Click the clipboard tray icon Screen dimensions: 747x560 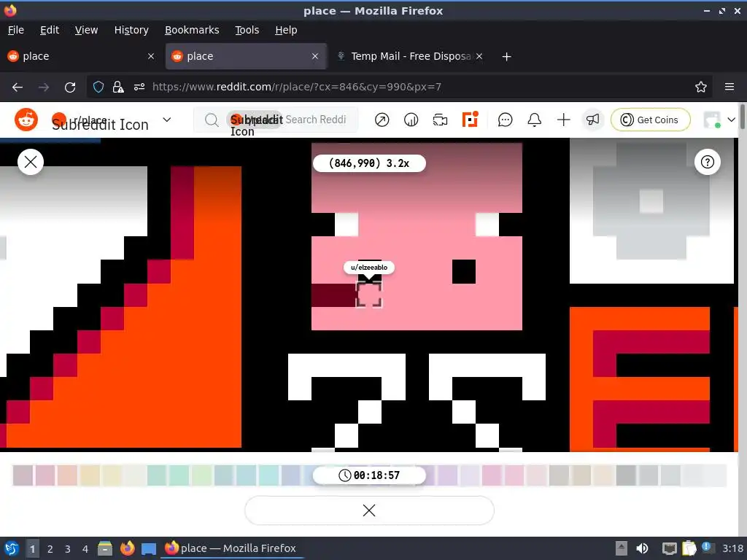point(689,548)
